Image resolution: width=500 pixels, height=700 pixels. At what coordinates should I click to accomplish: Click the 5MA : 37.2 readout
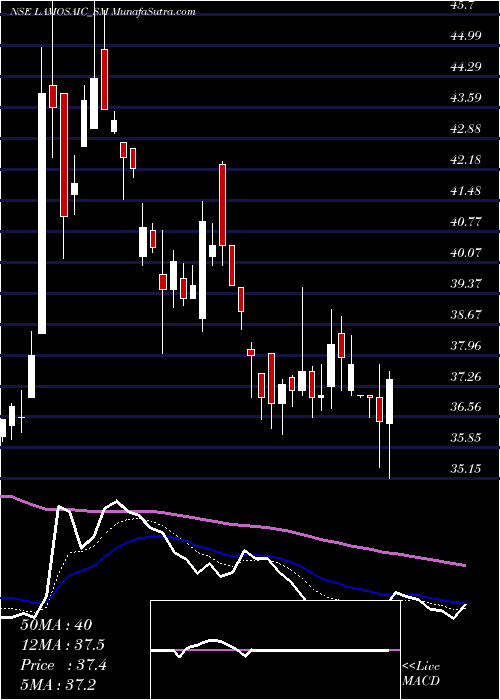pyautogui.click(x=60, y=685)
